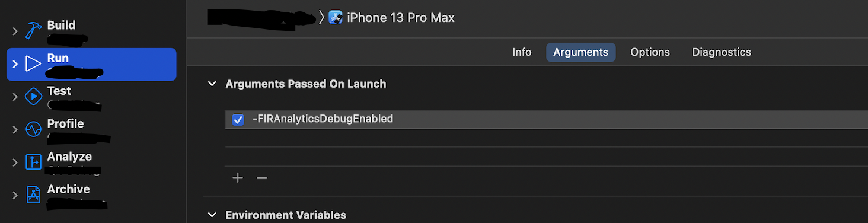Click the Build hammer icon
The height and width of the screenshot is (223, 868).
(33, 31)
